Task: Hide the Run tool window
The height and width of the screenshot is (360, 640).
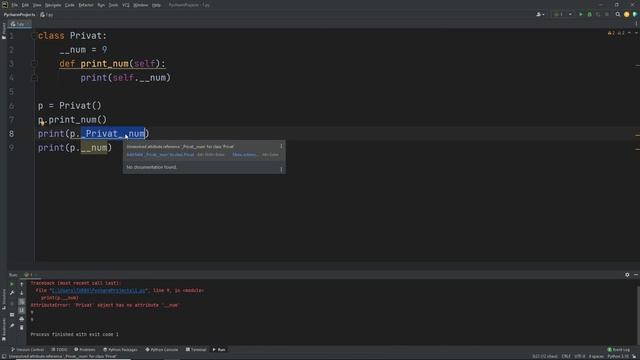Action: 636,275
